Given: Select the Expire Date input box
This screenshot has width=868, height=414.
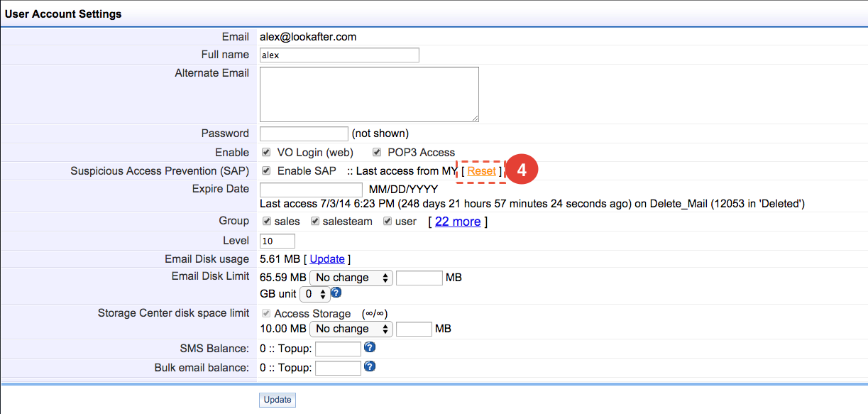Looking at the screenshot, I should [x=311, y=190].
